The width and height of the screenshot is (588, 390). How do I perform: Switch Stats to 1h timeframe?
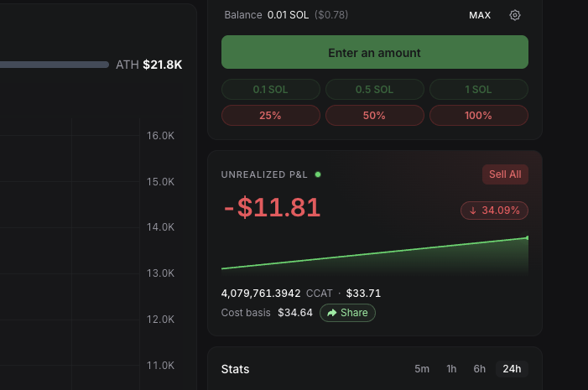[x=451, y=369]
